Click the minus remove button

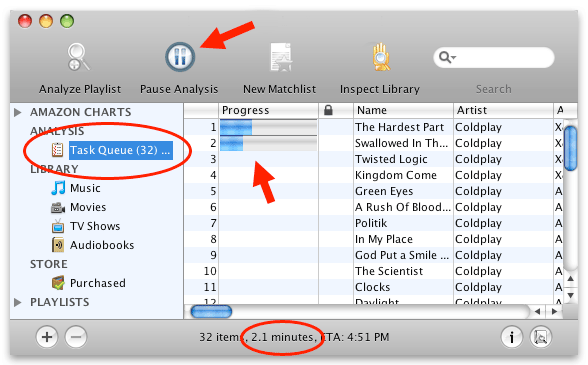(x=76, y=337)
